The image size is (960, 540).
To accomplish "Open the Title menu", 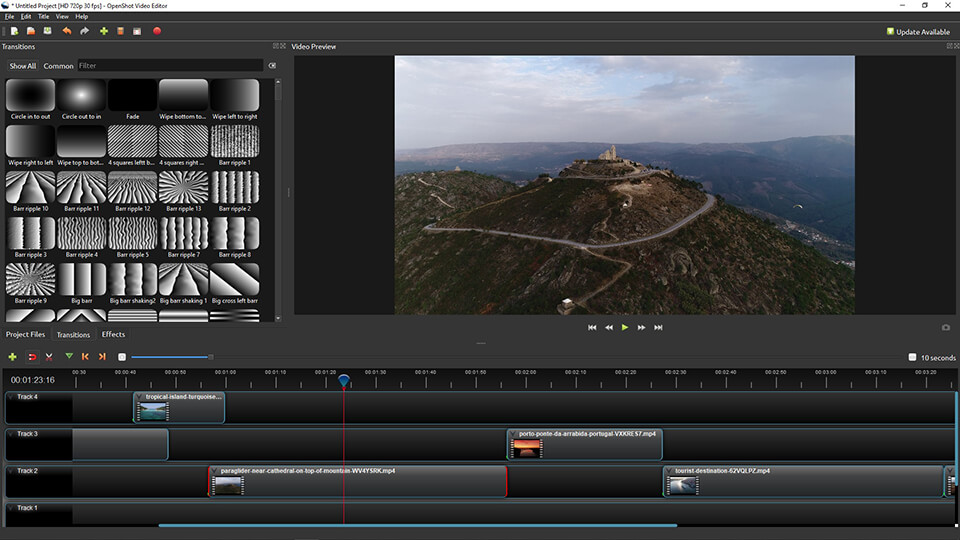I will click(x=43, y=17).
